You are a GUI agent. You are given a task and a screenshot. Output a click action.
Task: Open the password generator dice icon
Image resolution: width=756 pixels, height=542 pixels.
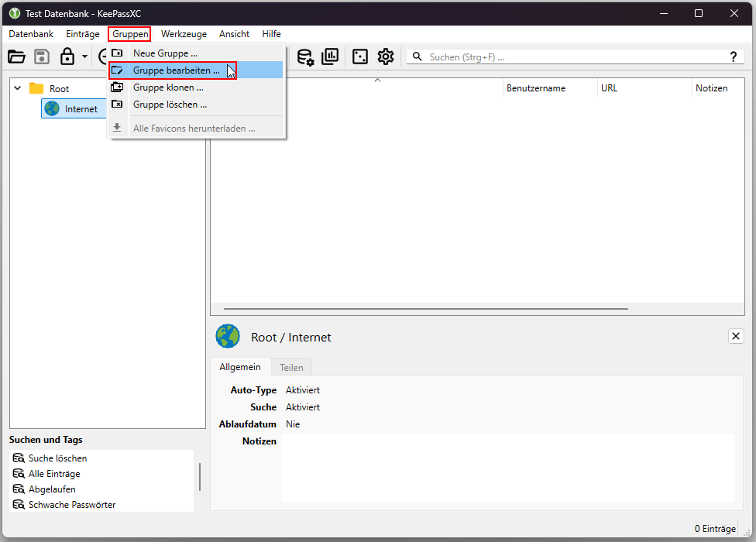[360, 57]
